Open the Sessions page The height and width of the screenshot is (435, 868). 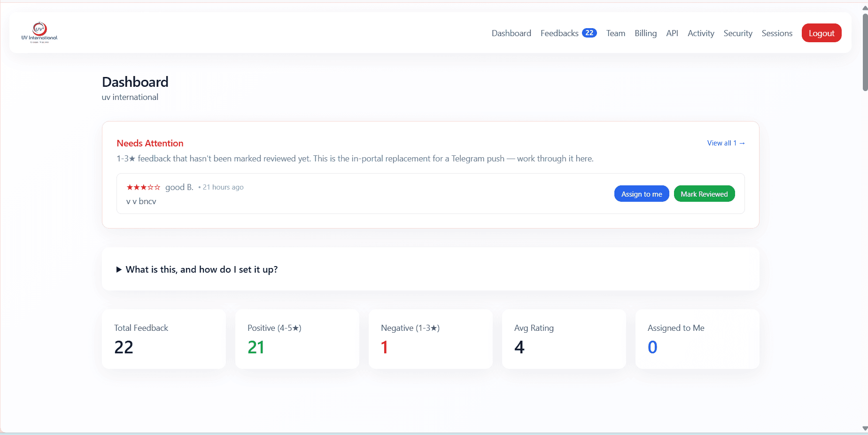(777, 33)
